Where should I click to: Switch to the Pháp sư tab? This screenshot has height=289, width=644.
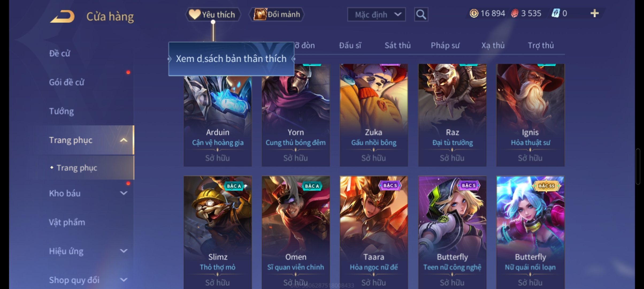tap(445, 45)
